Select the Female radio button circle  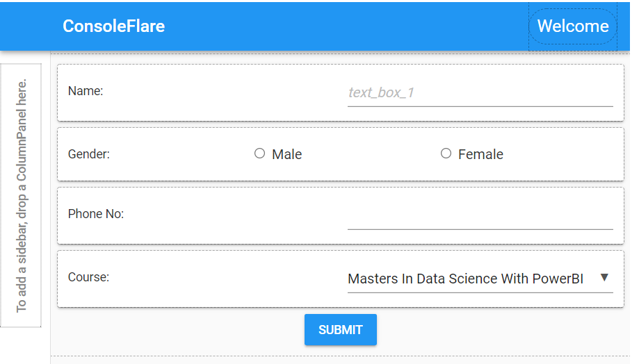coord(446,154)
